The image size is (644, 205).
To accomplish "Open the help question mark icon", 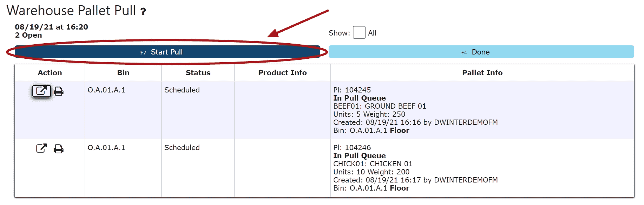I will click(x=143, y=12).
